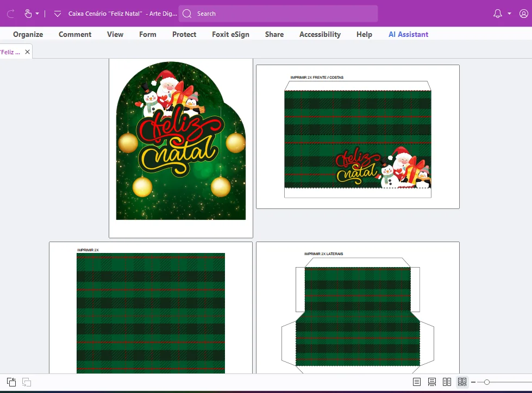The width and height of the screenshot is (532, 393).
Task: Switch to facing pages view mode
Action: click(x=447, y=382)
